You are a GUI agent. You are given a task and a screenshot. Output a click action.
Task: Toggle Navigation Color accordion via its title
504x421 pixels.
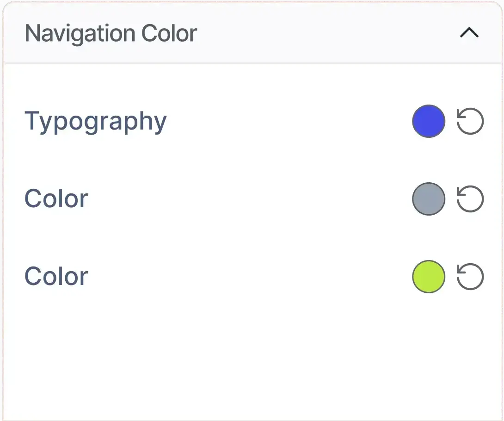tap(111, 33)
